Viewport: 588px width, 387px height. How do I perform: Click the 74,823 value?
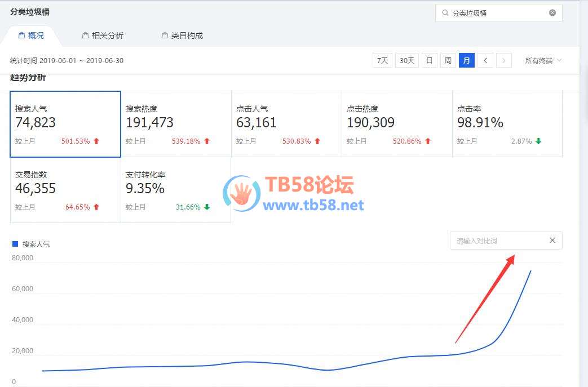(x=36, y=122)
